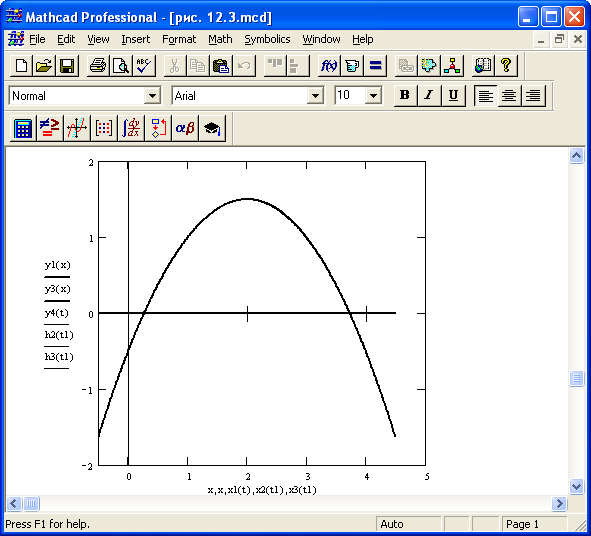Viewport: 591px width, 536px height.
Task: Select the h2(t1) axis label
Action: tap(59, 335)
